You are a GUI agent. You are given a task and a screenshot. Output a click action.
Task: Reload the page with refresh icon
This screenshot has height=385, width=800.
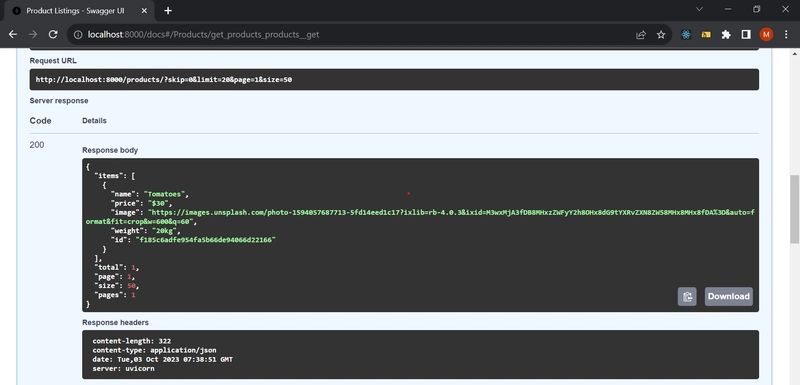53,34
